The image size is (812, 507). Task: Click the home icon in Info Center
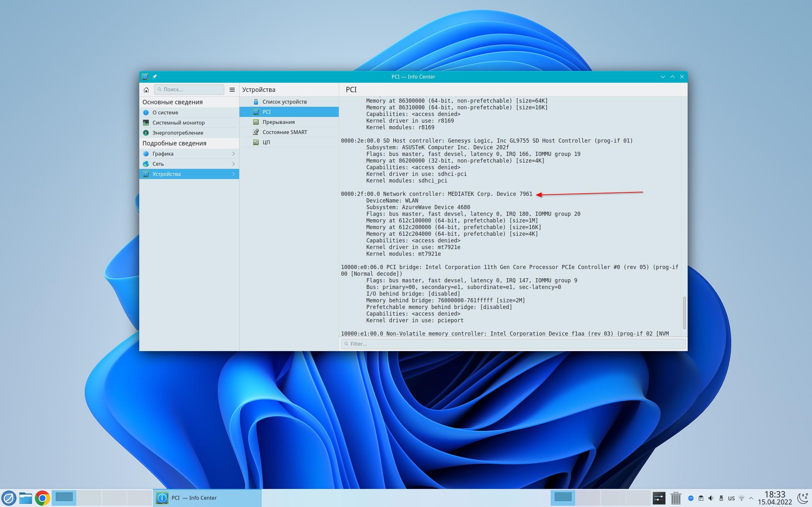click(x=146, y=90)
